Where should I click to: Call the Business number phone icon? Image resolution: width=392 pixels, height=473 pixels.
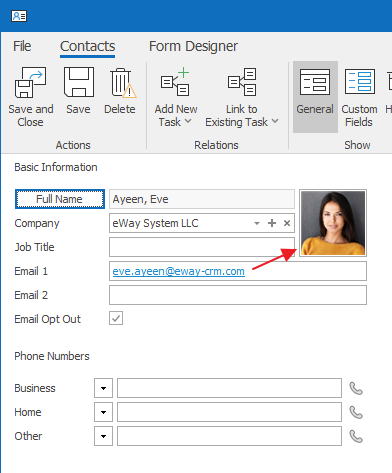(x=356, y=388)
